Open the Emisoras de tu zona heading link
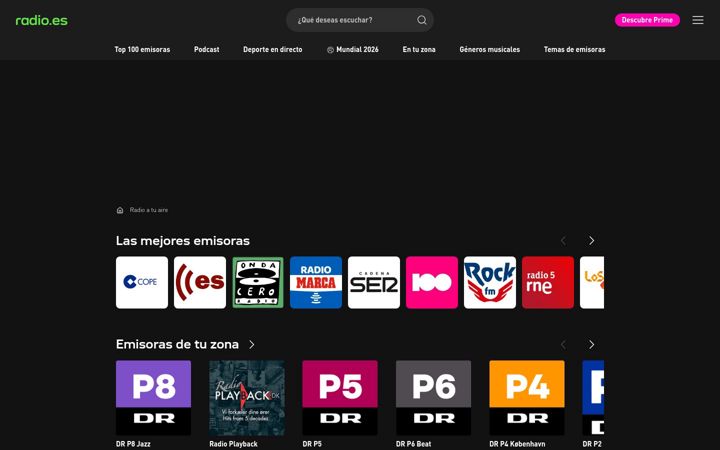Image resolution: width=720 pixels, height=450 pixels. click(x=177, y=344)
